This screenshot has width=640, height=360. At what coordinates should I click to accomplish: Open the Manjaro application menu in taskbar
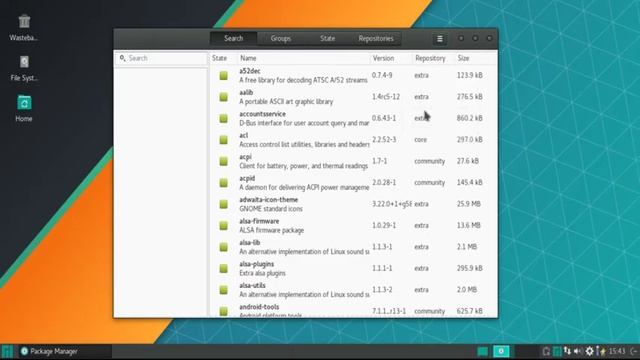[x=7, y=351]
